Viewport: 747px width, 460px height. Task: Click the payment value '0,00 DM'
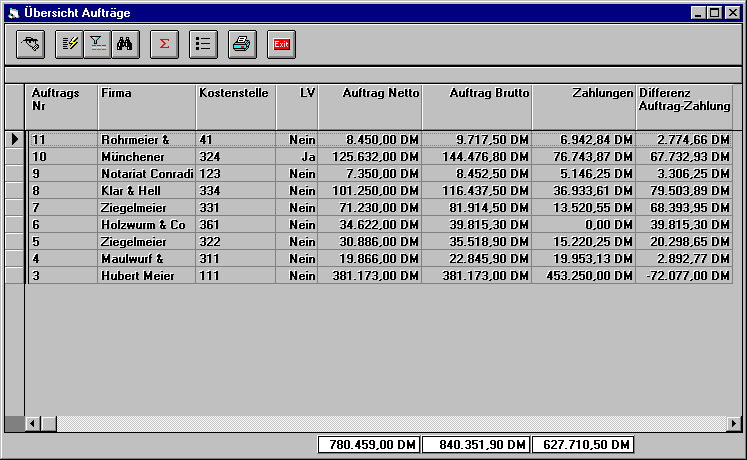pos(584,225)
